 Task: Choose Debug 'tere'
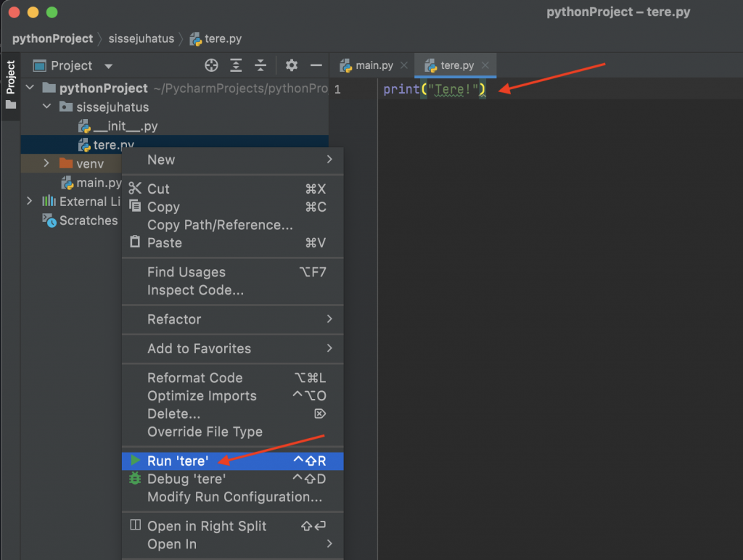(233, 479)
